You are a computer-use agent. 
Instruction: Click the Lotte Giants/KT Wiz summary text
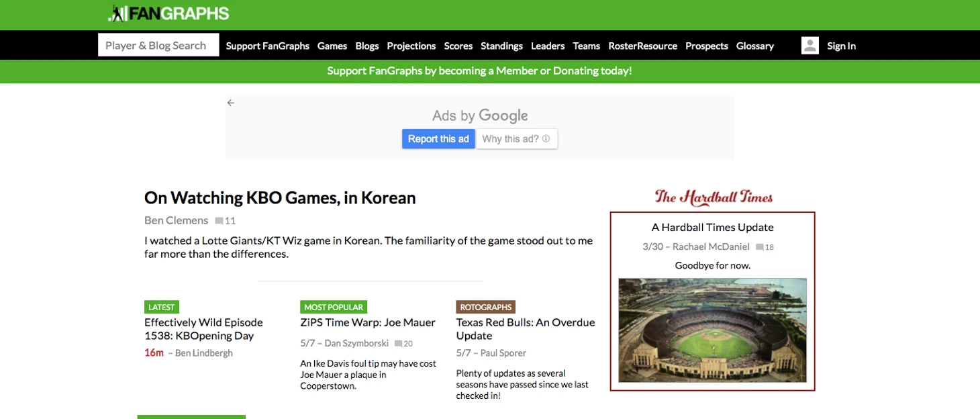point(369,247)
